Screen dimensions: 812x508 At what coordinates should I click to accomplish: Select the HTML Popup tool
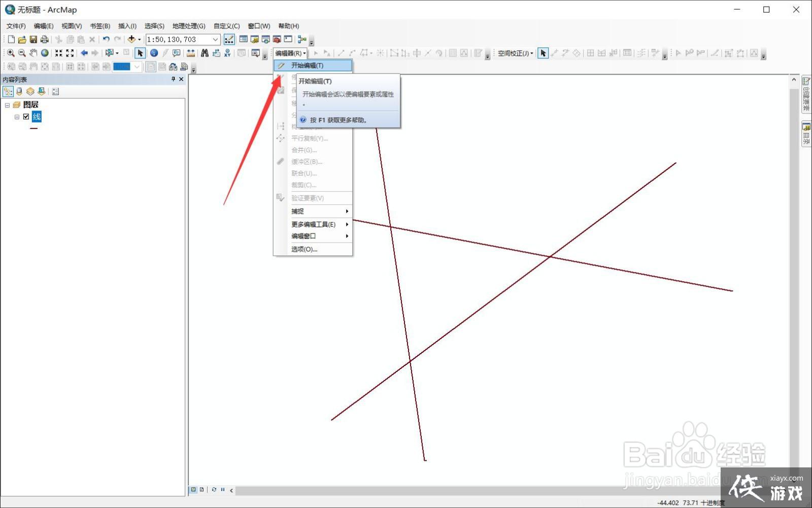tap(176, 53)
